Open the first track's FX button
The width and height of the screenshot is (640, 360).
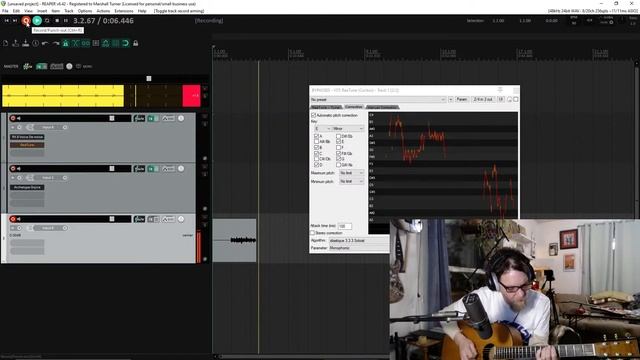tap(153, 118)
